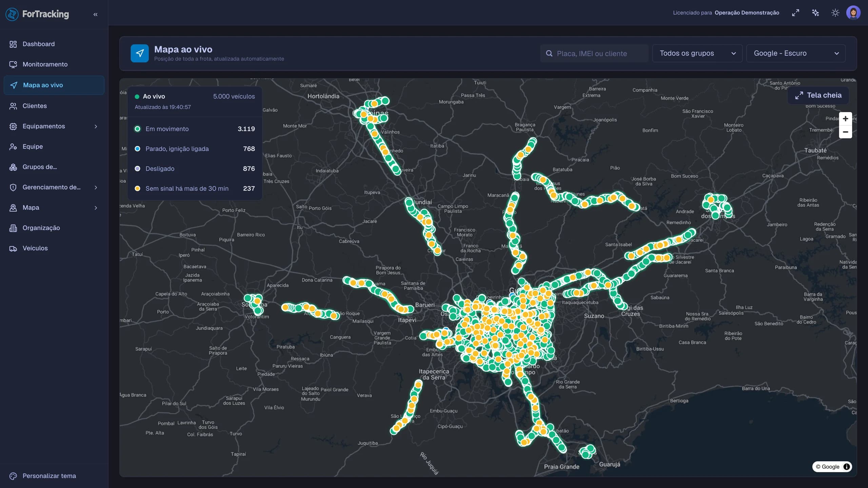The image size is (868, 488).
Task: Filter by Em movimento status
Action: coord(195,129)
